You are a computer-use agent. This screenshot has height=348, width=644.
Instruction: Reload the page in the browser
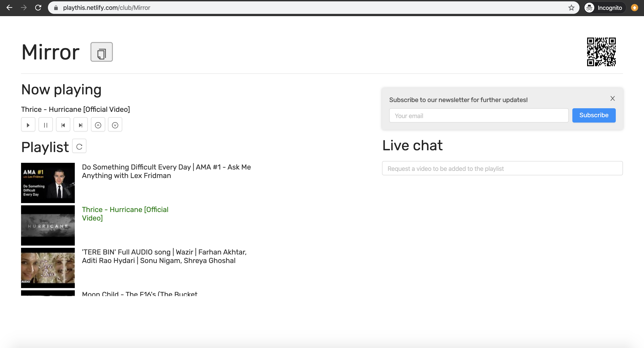click(38, 8)
